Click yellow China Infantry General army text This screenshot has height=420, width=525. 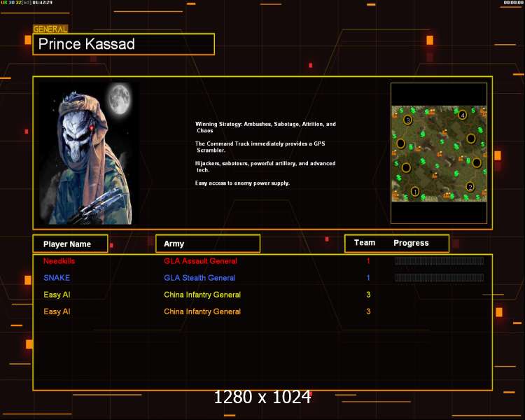point(202,295)
